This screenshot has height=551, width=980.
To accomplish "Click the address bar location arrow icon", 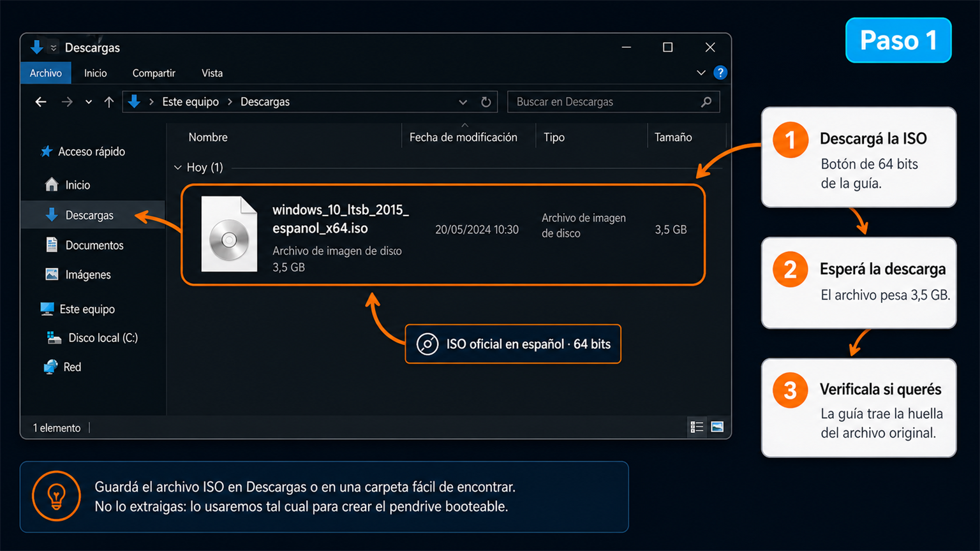I will point(134,101).
